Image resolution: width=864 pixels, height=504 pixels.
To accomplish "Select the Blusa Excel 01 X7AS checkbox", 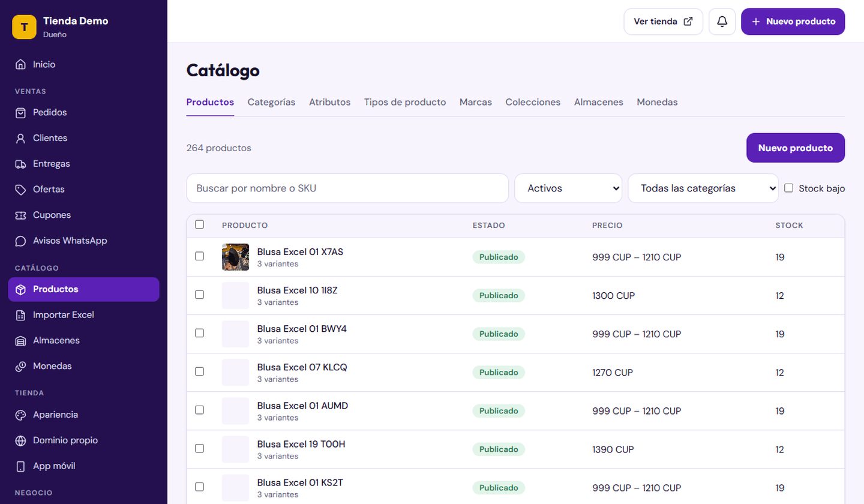I will click(200, 256).
